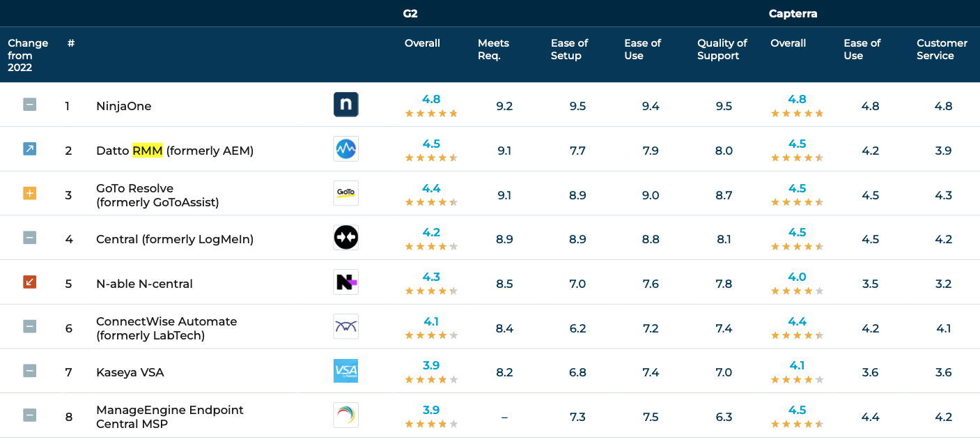Click the dash indicator beside ConnectWise Automate

coord(29,326)
